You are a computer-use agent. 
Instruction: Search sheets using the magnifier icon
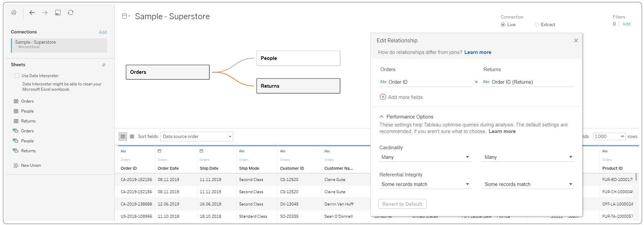pyautogui.click(x=104, y=65)
